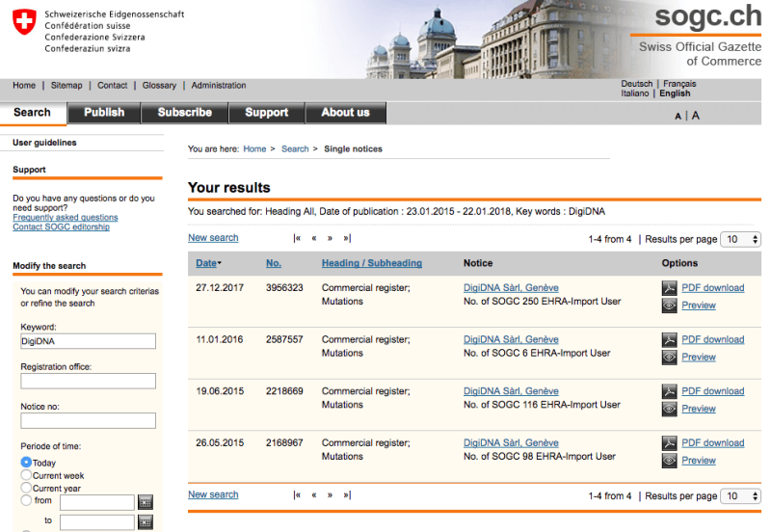Screen dimensions: 771x532
Task: Click the PDF icon for notice 3956323
Action: pyautogui.click(x=669, y=288)
